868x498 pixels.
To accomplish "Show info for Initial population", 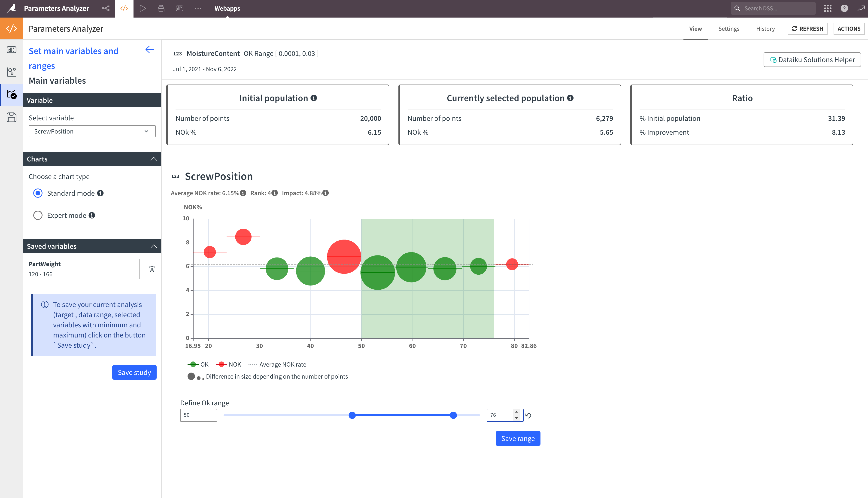I will coord(314,98).
